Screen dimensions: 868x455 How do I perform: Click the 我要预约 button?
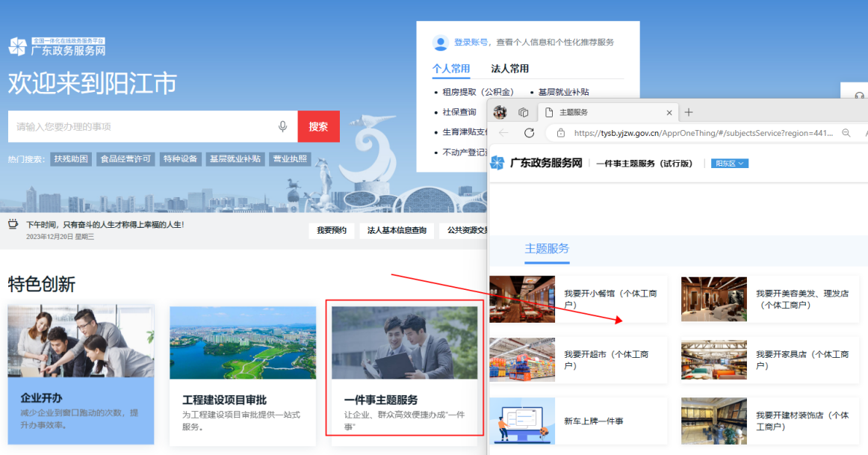(x=331, y=231)
